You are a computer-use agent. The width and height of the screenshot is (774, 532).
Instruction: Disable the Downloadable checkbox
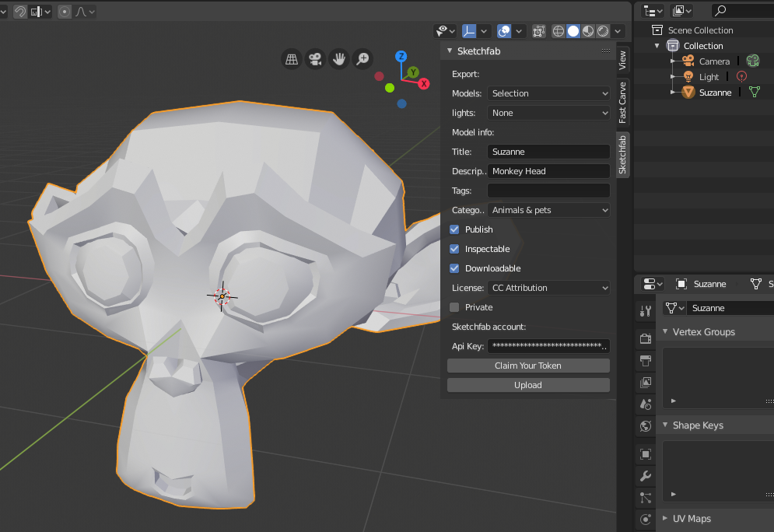tap(455, 268)
